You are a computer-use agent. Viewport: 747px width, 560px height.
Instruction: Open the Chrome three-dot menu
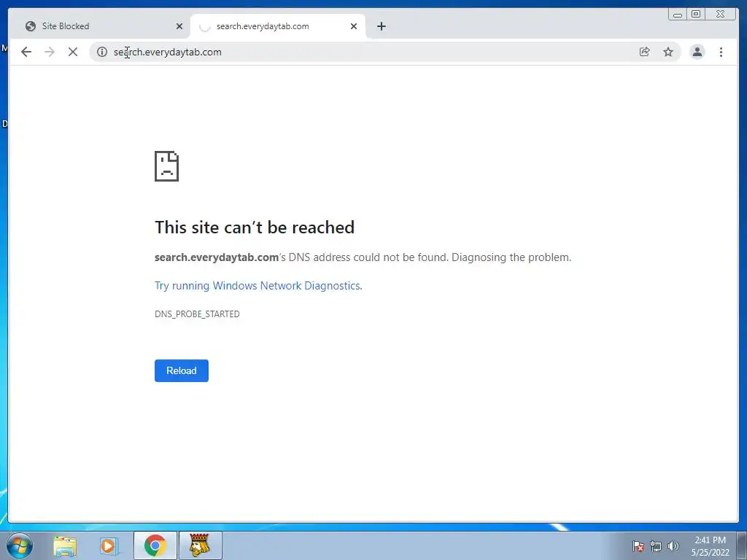click(x=721, y=52)
